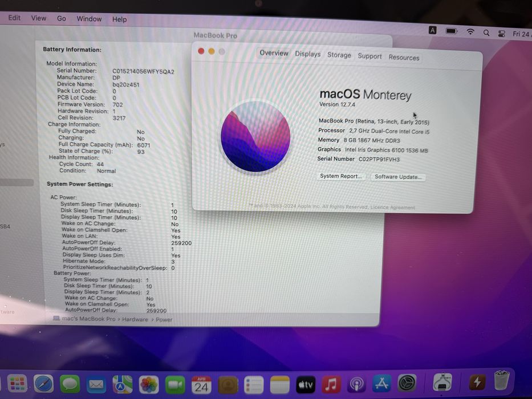Viewport: 532px width, 399px height.
Task: Open System Preferences from the Dock
Action: tap(407, 384)
